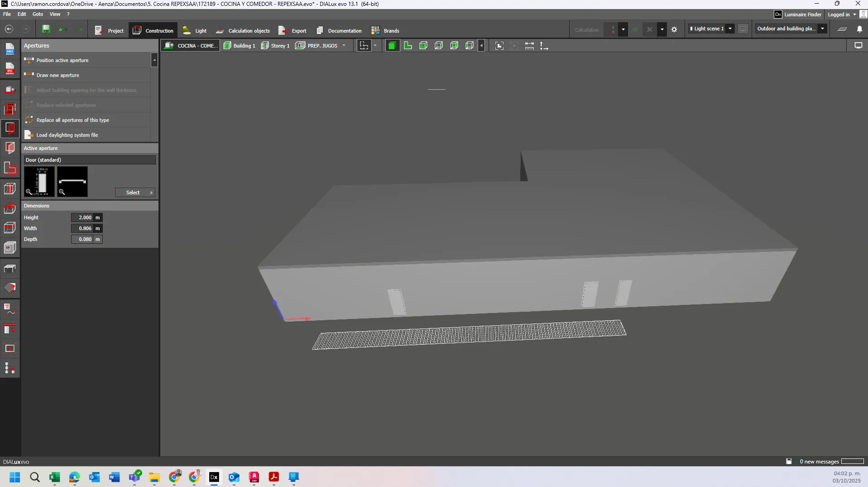The width and height of the screenshot is (868, 487).
Task: Open the ceiling tool in sidebar
Action: (10, 227)
